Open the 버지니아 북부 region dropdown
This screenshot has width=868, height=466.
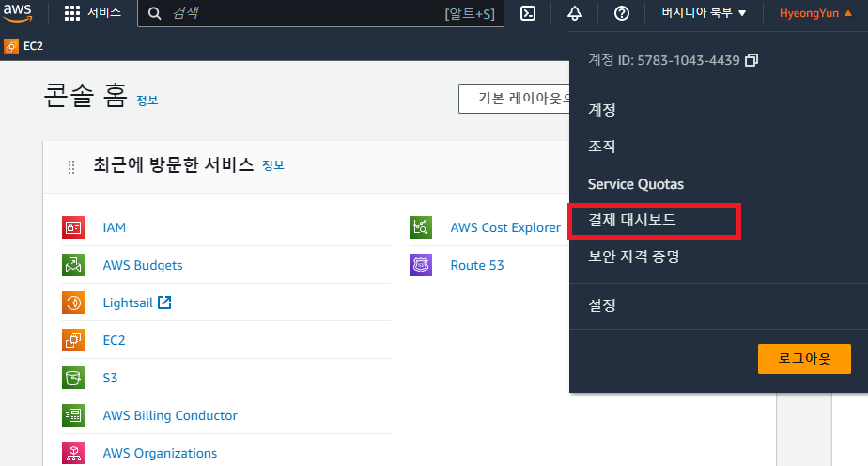tap(704, 13)
